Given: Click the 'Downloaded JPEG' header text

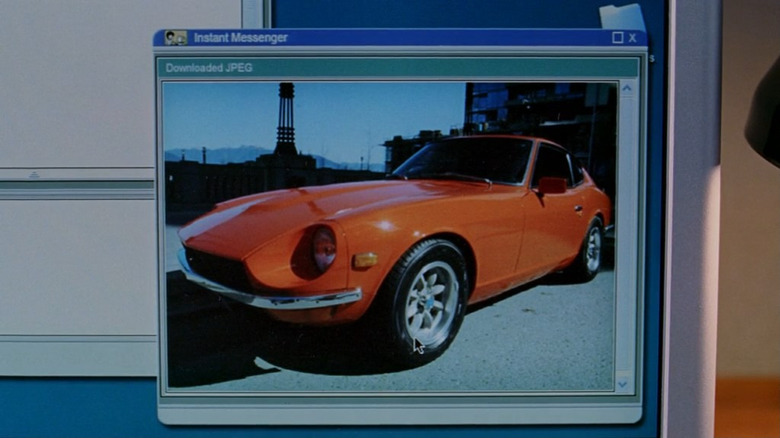Looking at the screenshot, I should pyautogui.click(x=209, y=68).
